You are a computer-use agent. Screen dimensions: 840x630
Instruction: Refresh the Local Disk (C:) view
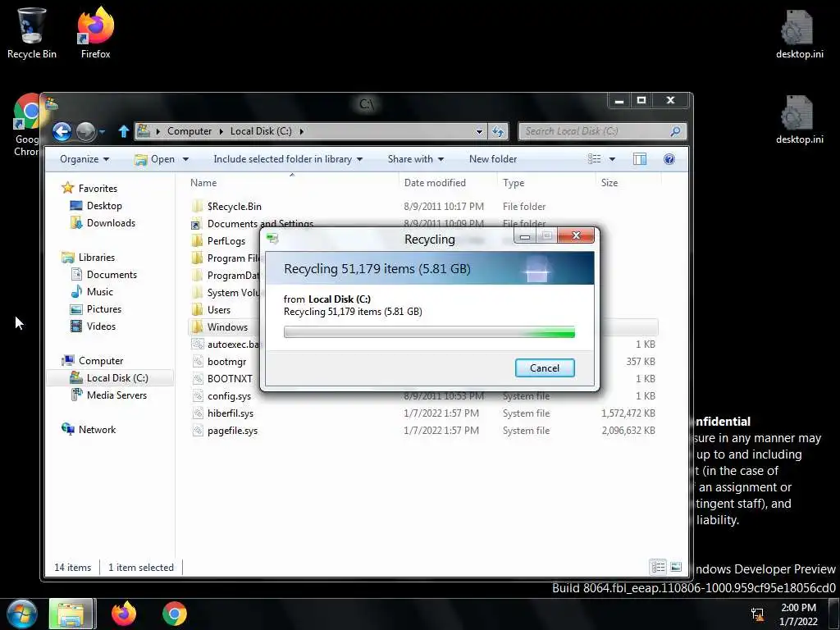[x=498, y=131]
